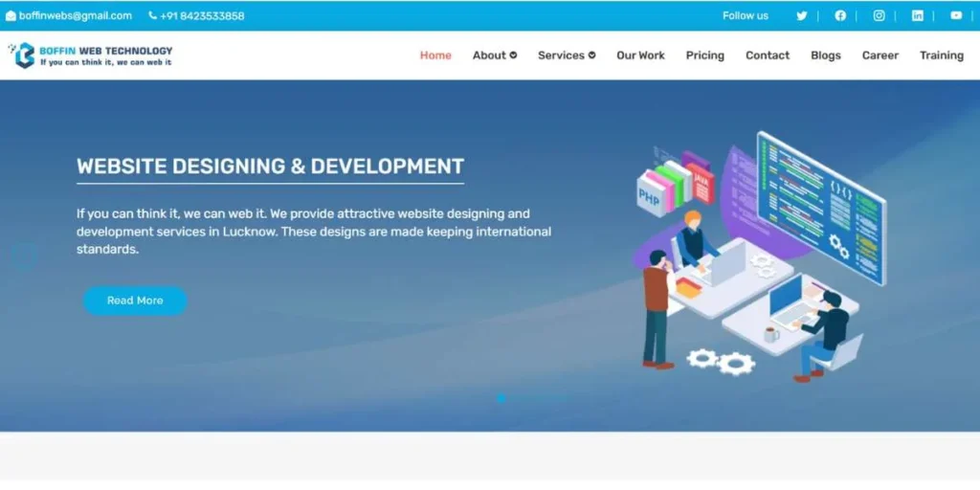Open the YouTube channel icon

pyautogui.click(x=956, y=15)
